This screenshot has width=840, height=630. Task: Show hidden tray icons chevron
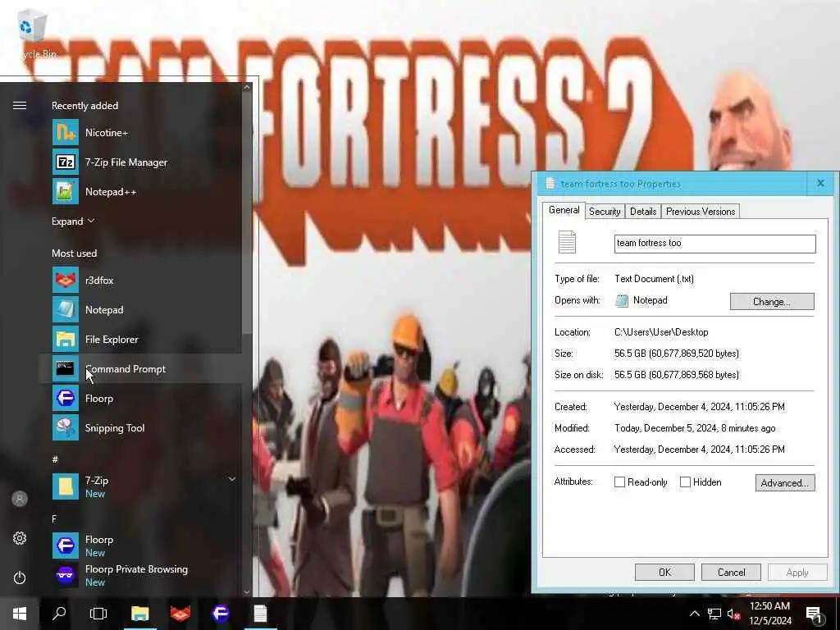point(694,614)
